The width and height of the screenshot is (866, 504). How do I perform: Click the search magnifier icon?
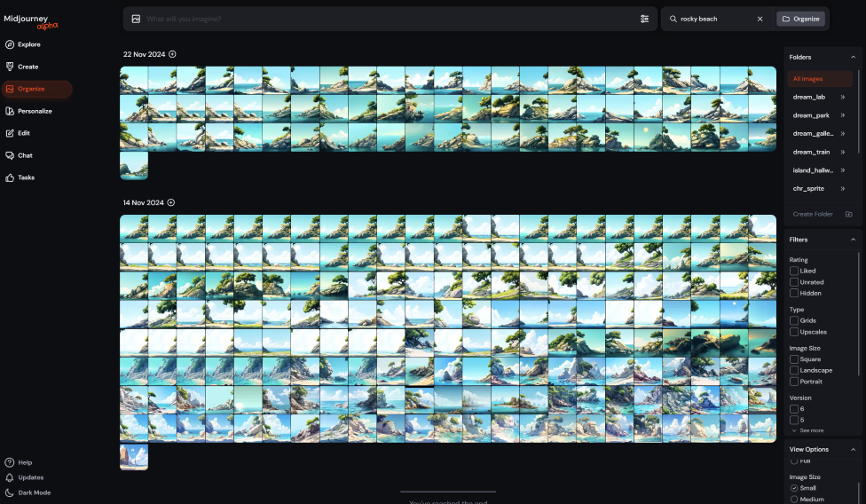click(x=673, y=19)
